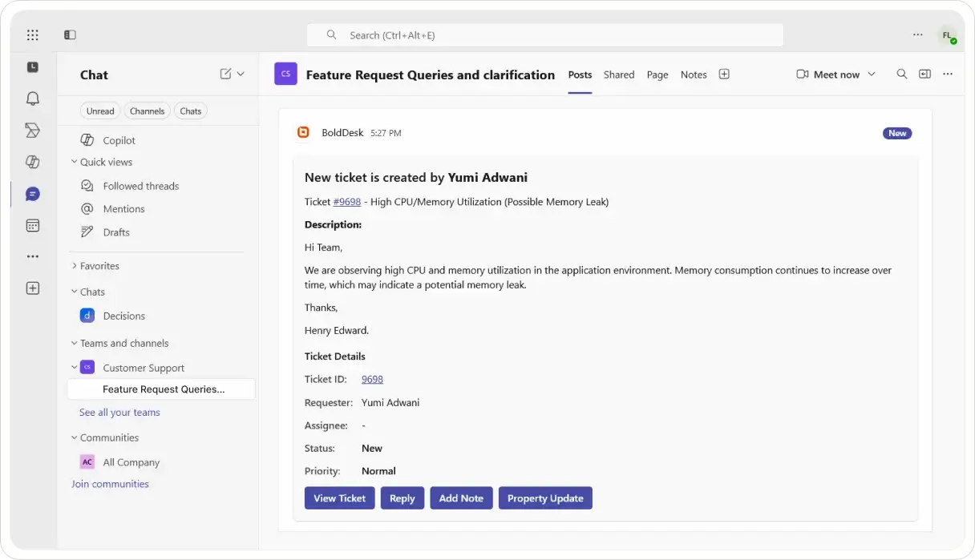Open Meet now dropdown chevron
Screen dimensions: 975x560
(872, 75)
